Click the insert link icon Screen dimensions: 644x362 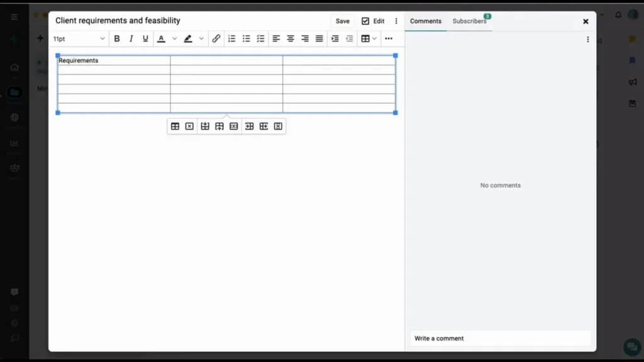click(216, 39)
